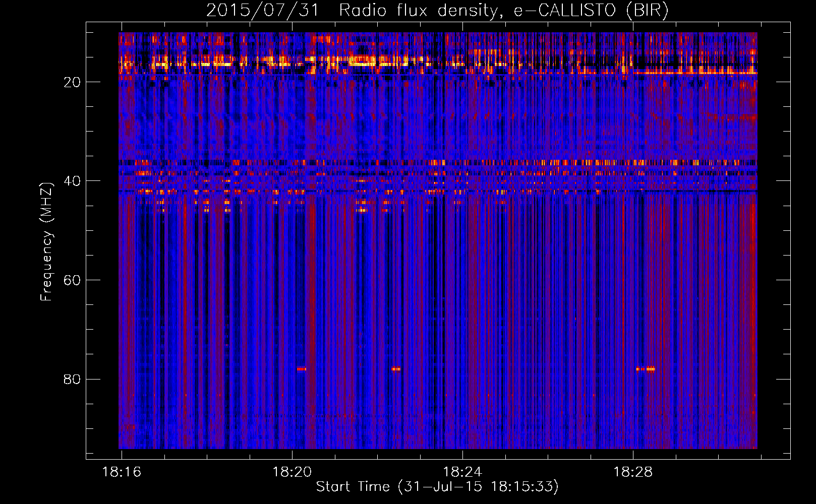Click the 18:28 time tick label
The image size is (816, 504).
pos(633,472)
